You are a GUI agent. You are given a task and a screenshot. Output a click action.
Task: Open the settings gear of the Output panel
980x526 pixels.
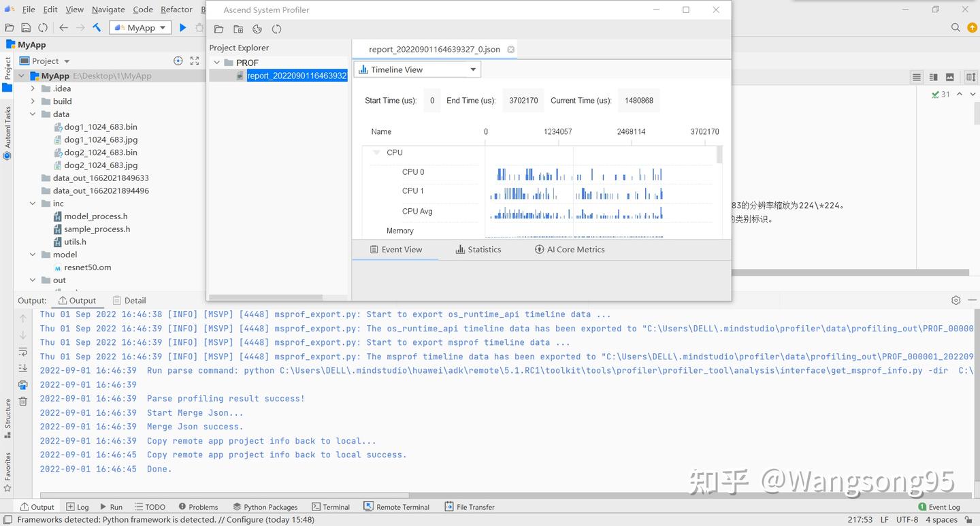pyautogui.click(x=955, y=299)
